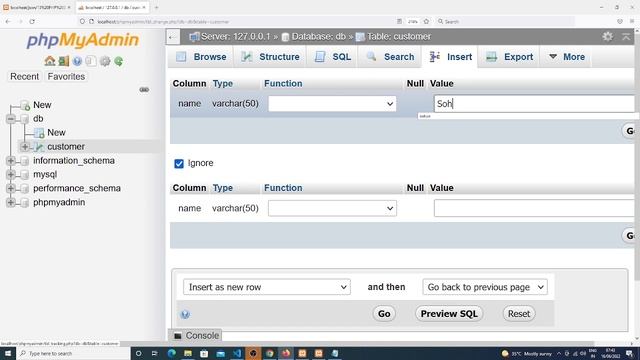Open Mail app from taskbar
Viewport: 640px width, 360px height.
[220, 353]
